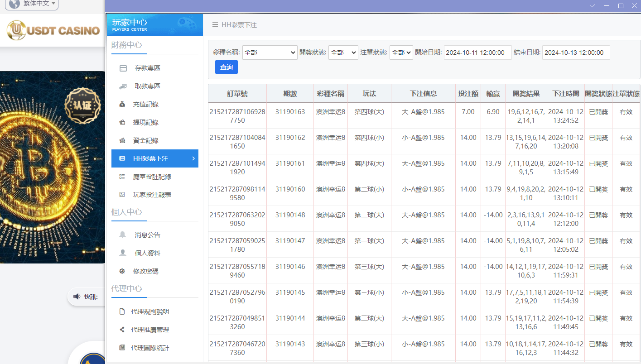Open the 彩種名稱 dropdown

270,53
